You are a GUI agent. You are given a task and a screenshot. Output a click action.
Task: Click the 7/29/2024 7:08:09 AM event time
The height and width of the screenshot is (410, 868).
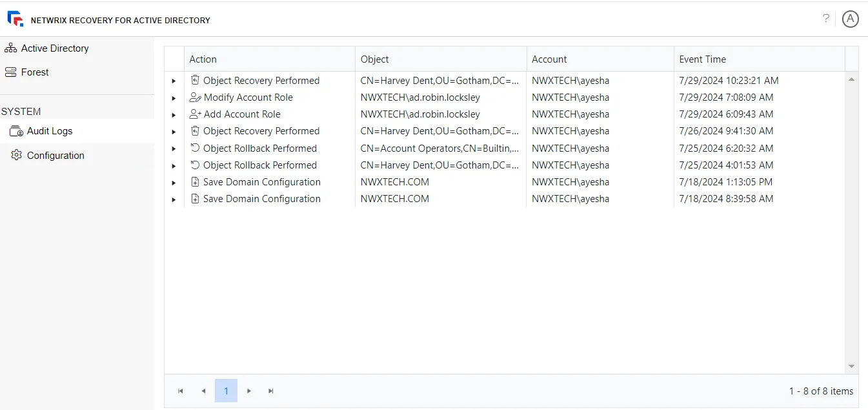(x=726, y=97)
